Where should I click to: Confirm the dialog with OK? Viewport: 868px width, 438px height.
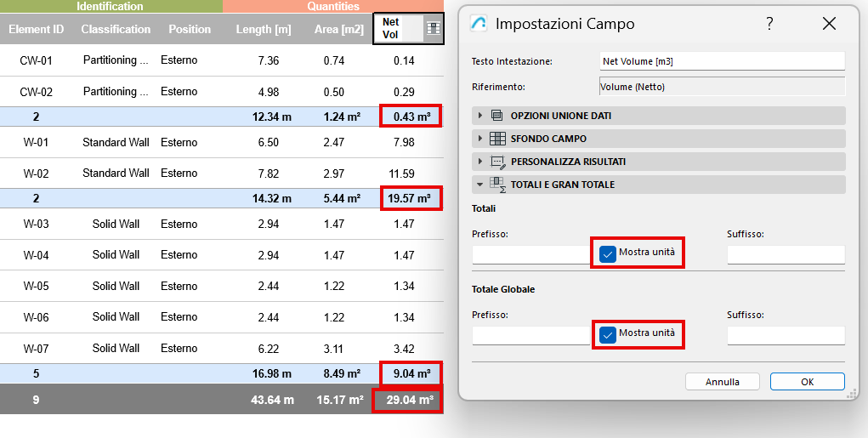(807, 382)
